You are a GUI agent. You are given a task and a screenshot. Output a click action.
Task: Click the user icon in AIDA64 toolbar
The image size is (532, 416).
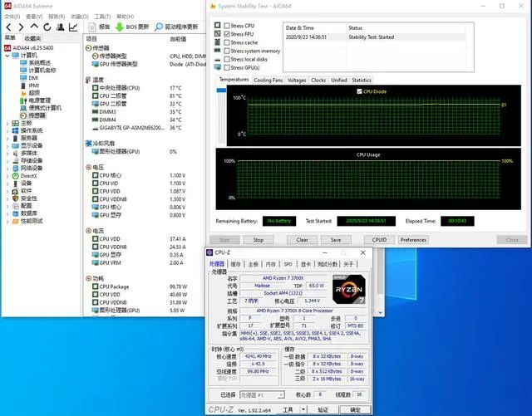[x=61, y=27]
